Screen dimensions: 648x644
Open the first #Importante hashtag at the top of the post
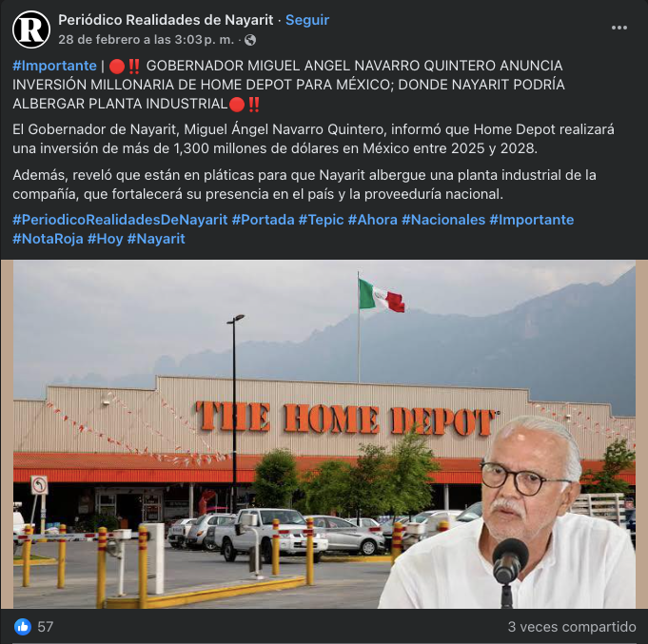[x=54, y=66]
